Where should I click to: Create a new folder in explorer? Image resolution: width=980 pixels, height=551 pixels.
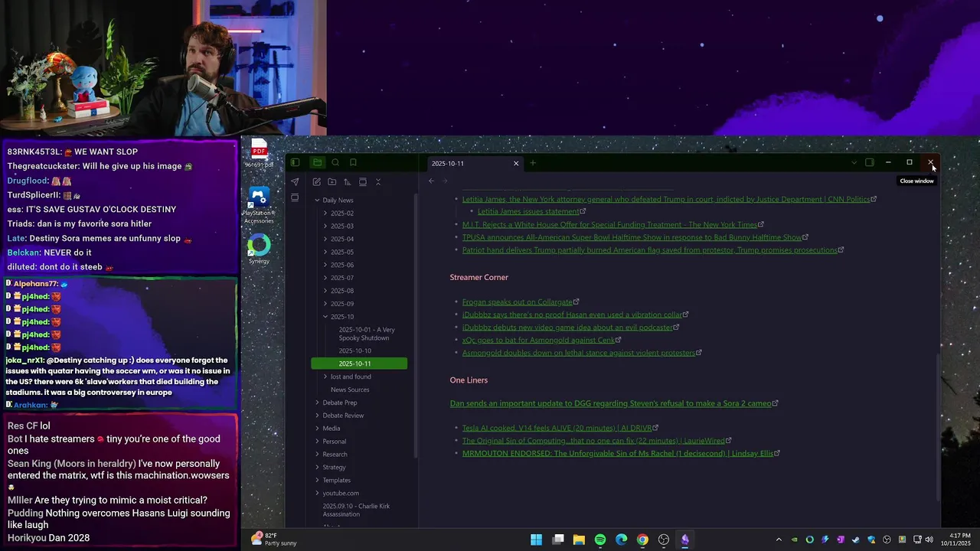(332, 182)
